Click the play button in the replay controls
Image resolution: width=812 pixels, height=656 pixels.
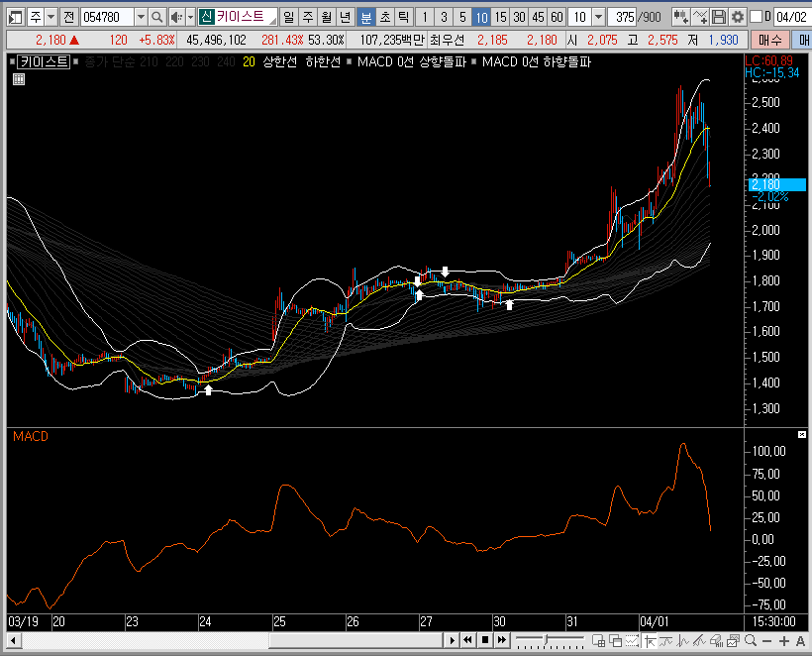453,640
